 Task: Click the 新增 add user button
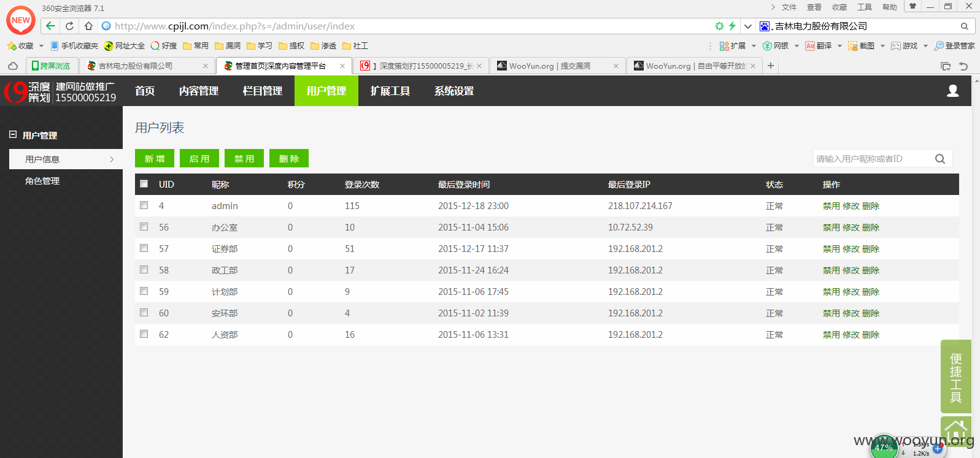click(x=155, y=158)
